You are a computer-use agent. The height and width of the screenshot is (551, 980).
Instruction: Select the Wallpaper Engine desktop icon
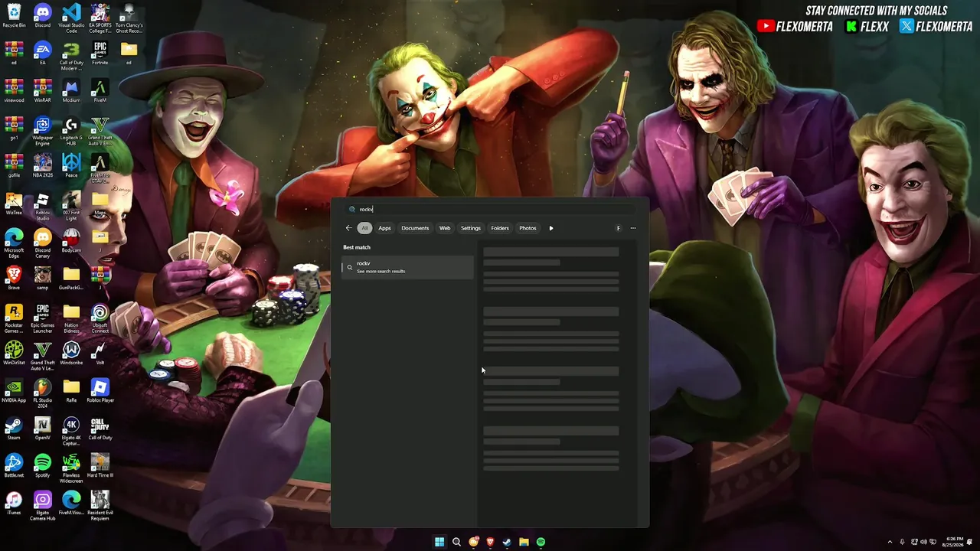pos(43,131)
